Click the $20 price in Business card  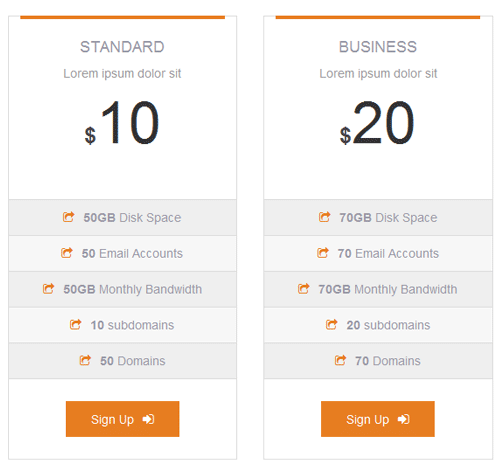(377, 123)
